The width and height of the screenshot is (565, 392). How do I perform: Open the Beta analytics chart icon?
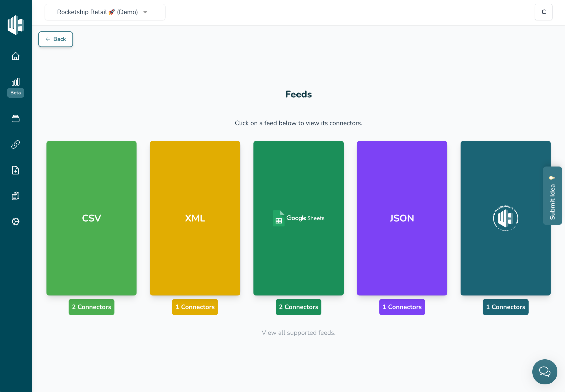point(15,82)
